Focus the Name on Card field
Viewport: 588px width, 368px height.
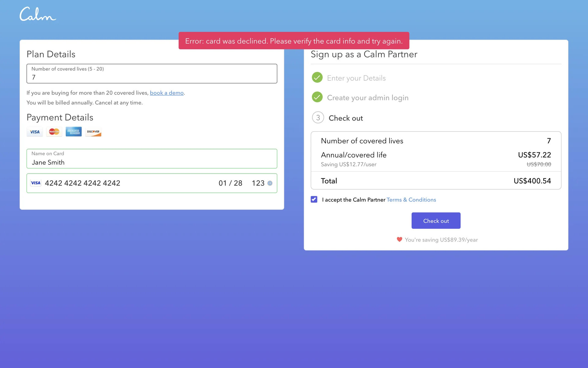coord(152,159)
